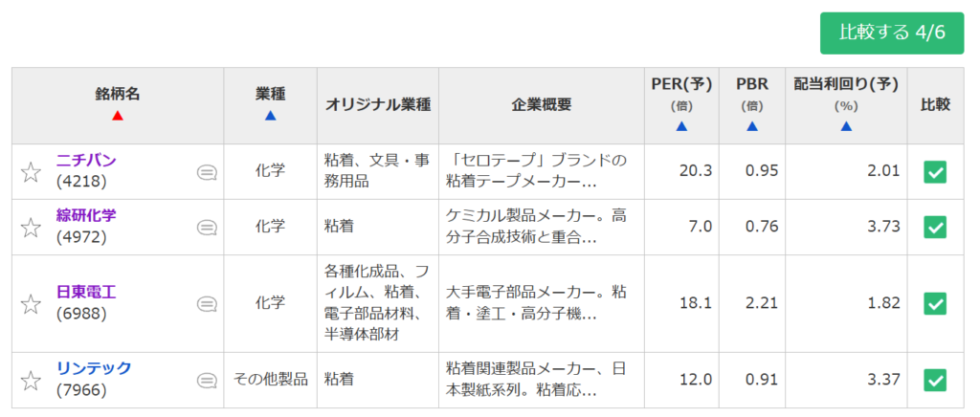
Task: Sort by 配当利回り(予) column arrow
Action: pyautogui.click(x=846, y=126)
